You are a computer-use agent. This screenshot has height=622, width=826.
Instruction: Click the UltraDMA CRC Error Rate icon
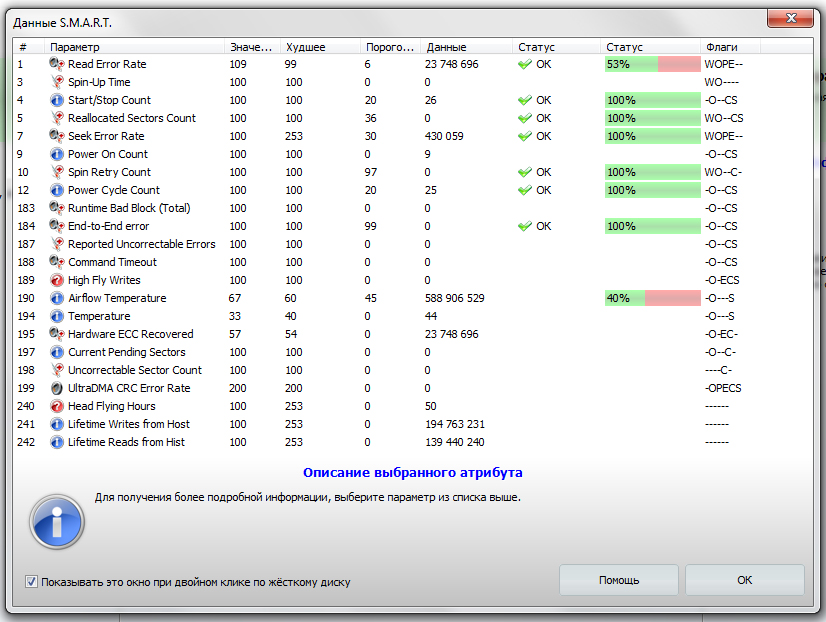[x=57, y=388]
